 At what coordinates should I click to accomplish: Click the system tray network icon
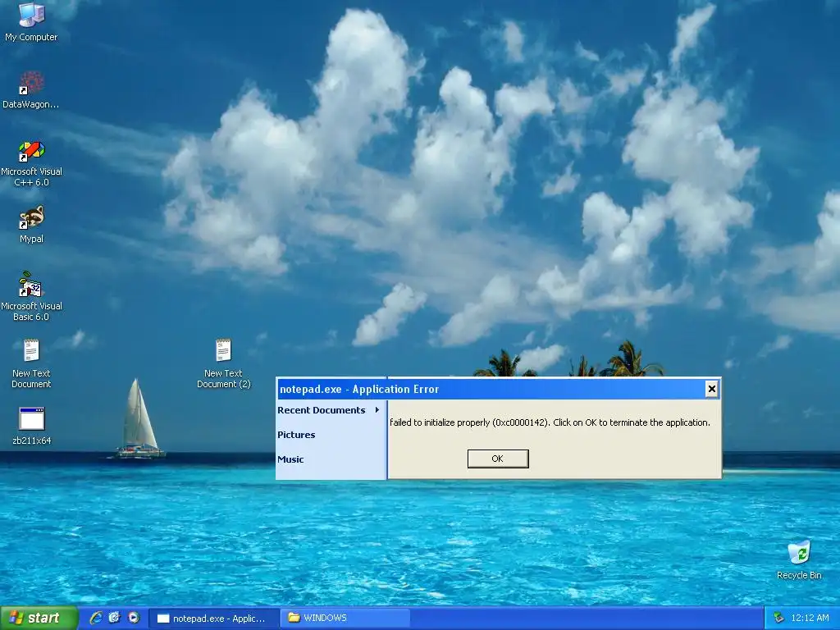pos(779,618)
